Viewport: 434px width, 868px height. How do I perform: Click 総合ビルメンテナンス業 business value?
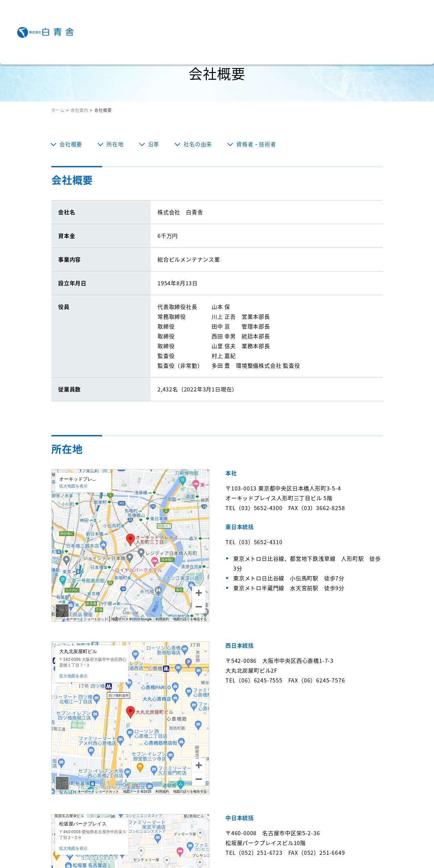(x=189, y=260)
